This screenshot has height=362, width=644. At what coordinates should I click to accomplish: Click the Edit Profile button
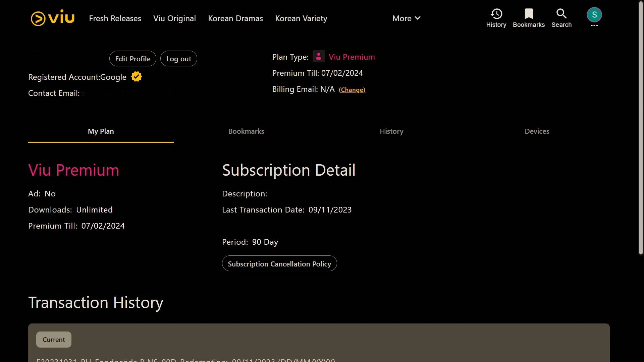pyautogui.click(x=133, y=59)
